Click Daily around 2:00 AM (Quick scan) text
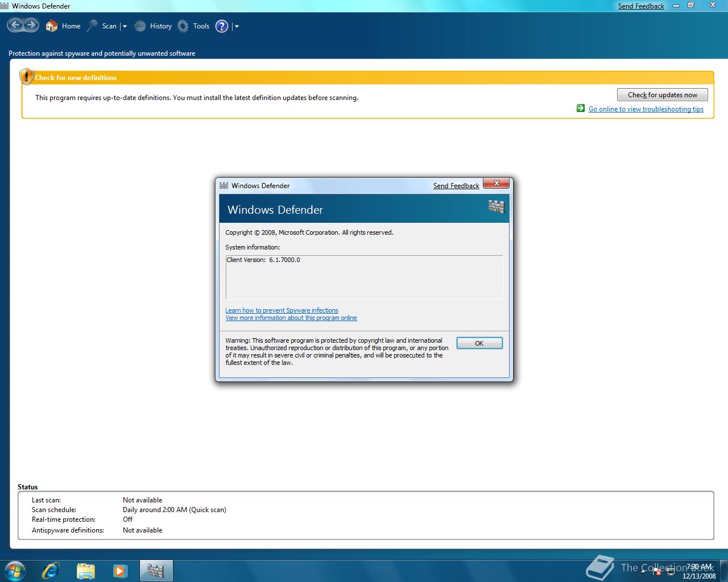 [x=175, y=510]
